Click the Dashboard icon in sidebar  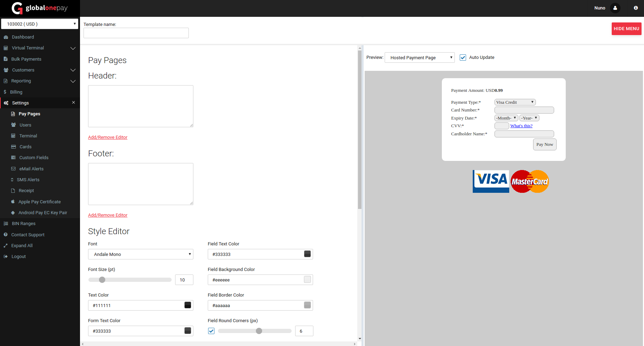pos(6,37)
